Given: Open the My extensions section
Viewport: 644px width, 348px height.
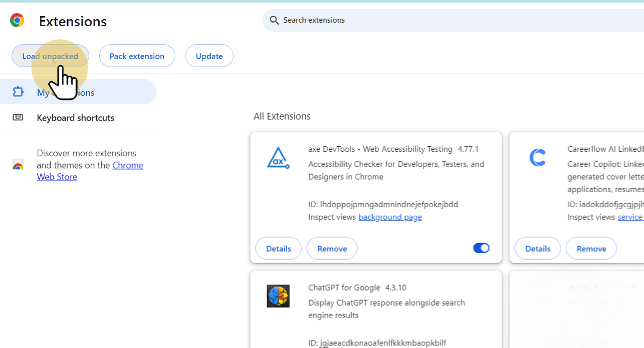Looking at the screenshot, I should (78, 92).
